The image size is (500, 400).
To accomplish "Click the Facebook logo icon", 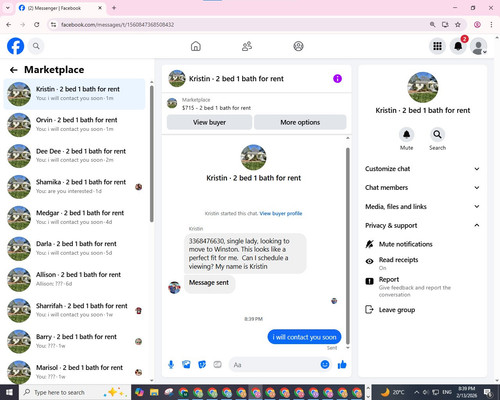I will [15, 46].
